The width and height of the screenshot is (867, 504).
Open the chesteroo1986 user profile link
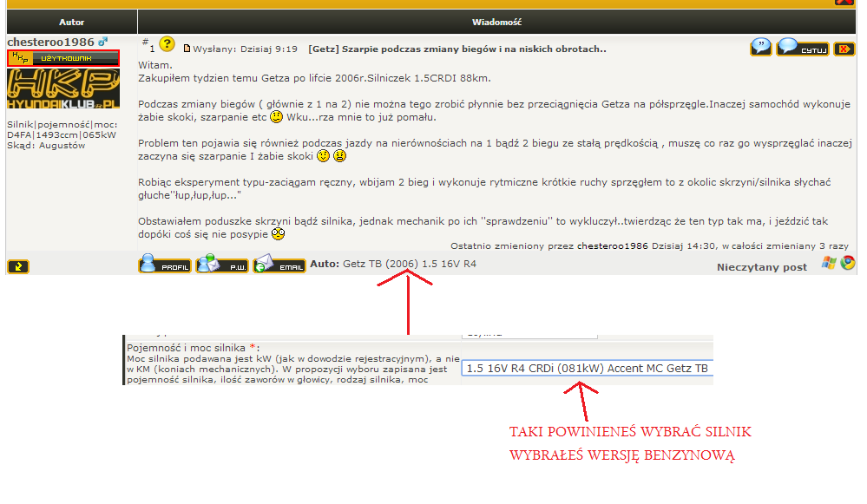pyautogui.click(x=51, y=42)
